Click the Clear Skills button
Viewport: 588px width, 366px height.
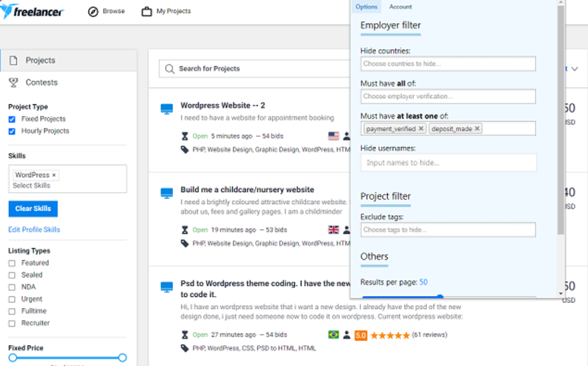coord(33,209)
